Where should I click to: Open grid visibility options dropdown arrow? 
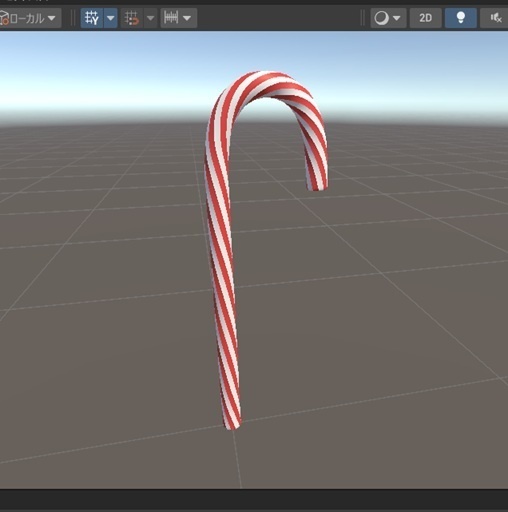coord(110,18)
